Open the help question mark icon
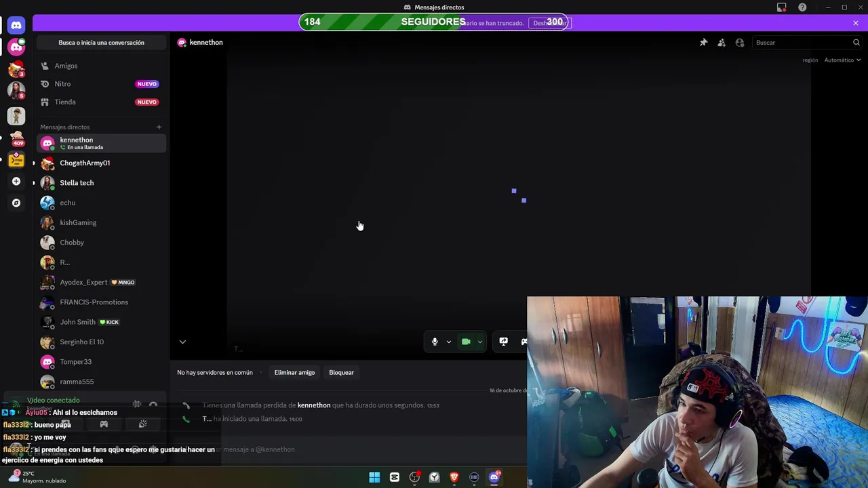The image size is (868, 488). pyautogui.click(x=802, y=7)
